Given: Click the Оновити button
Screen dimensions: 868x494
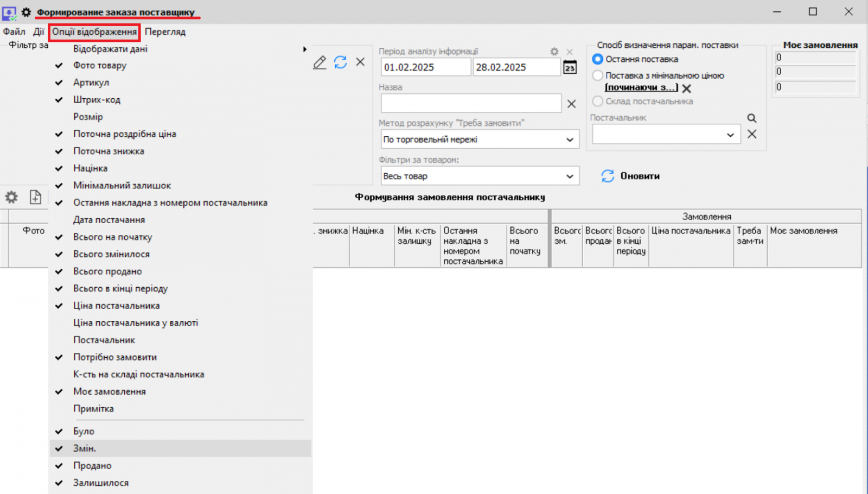Looking at the screenshot, I should pyautogui.click(x=631, y=176).
